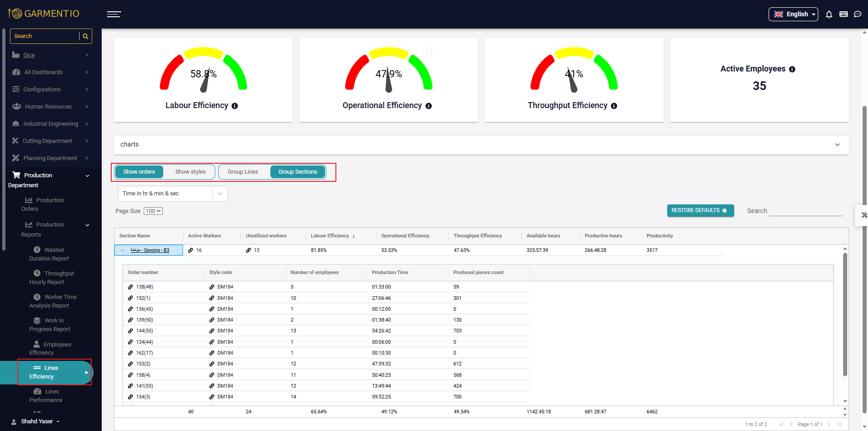Sort by Operational Efficiency column header

(x=405, y=236)
